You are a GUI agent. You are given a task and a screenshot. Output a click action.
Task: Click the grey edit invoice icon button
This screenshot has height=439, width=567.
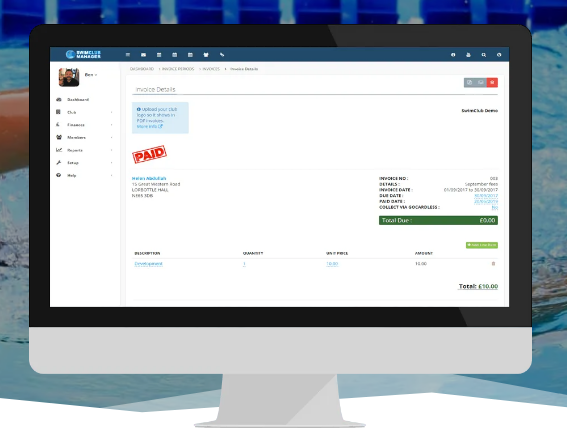pos(469,82)
